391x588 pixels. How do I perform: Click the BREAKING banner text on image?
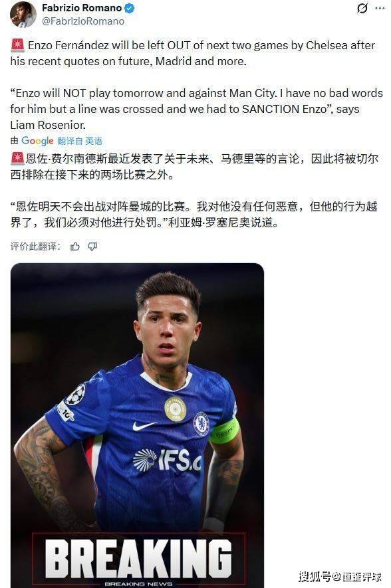(138, 559)
